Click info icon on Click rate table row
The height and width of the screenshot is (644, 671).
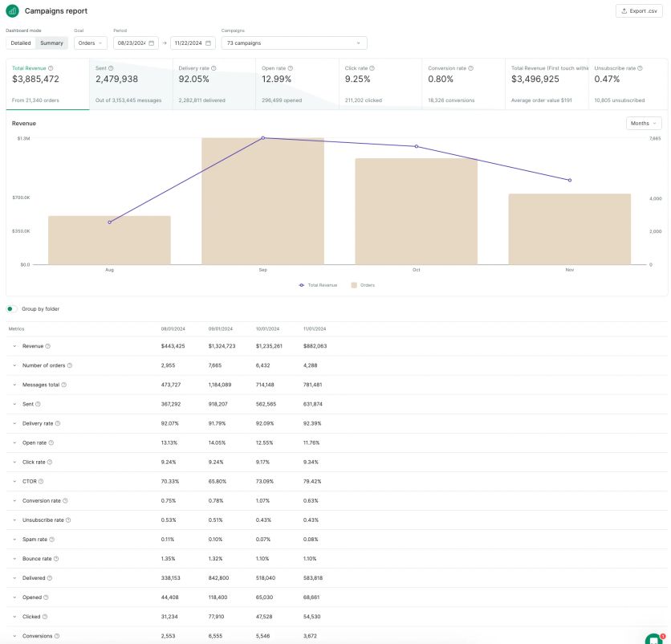[x=50, y=462]
